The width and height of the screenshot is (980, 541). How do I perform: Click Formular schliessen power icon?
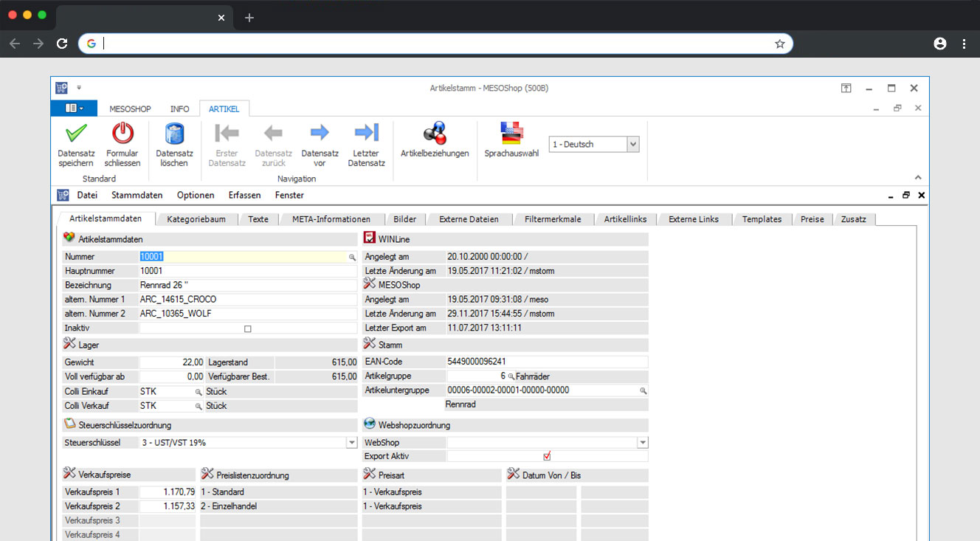(122, 134)
